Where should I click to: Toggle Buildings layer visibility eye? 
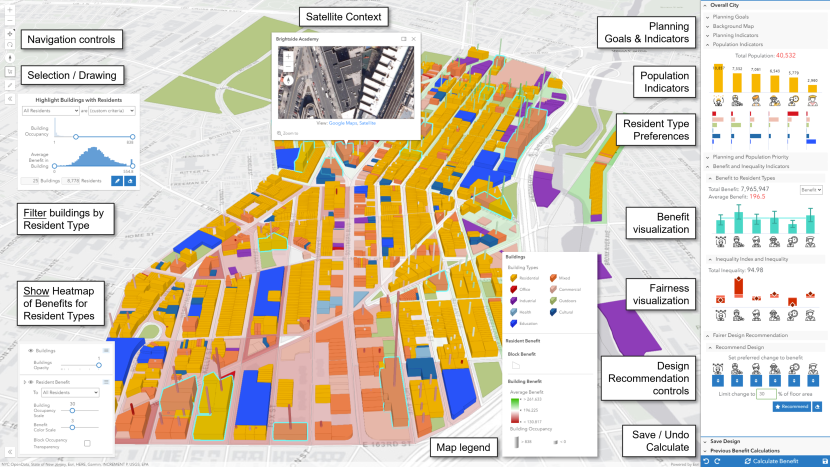31,351
